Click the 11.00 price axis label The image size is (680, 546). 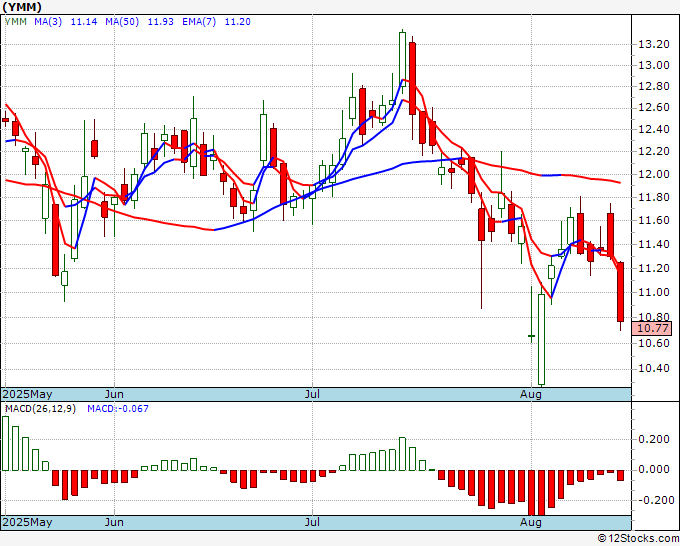coord(654,292)
